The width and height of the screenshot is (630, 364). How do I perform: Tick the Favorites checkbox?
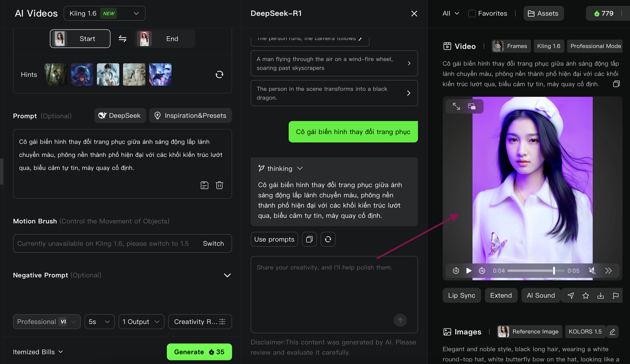point(472,14)
